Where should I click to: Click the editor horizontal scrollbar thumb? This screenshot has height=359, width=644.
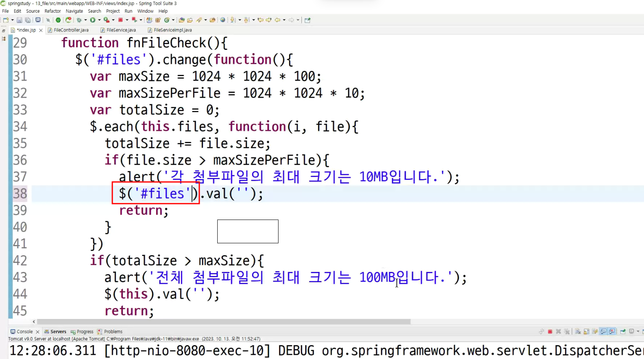click(x=224, y=322)
